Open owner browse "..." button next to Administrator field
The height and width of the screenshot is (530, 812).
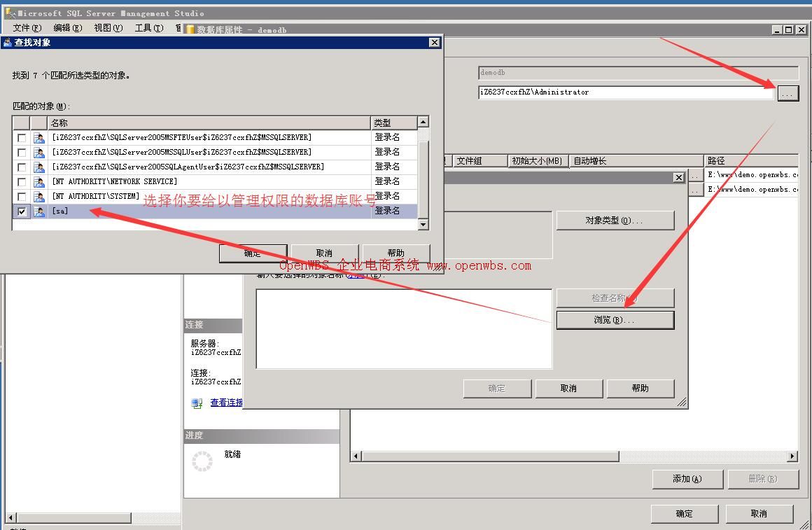pyautogui.click(x=787, y=93)
